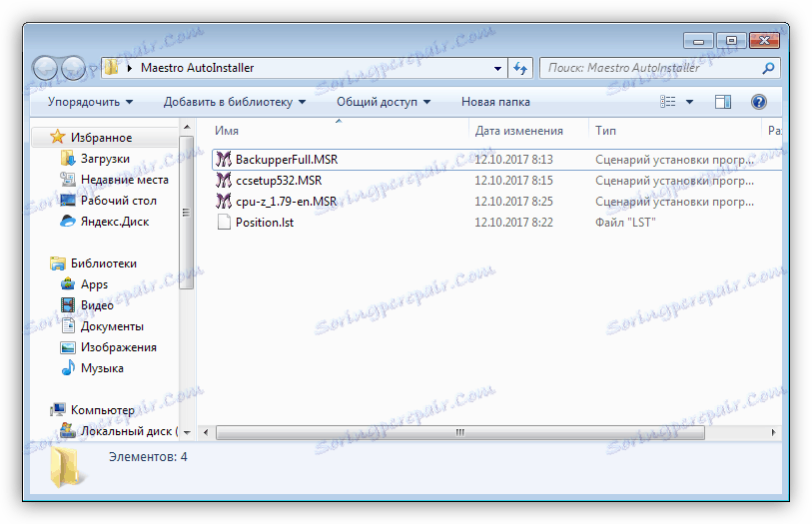This screenshot has height=524, width=812.
Task: Select the BackupperFull.MSR file name
Action: (x=287, y=160)
